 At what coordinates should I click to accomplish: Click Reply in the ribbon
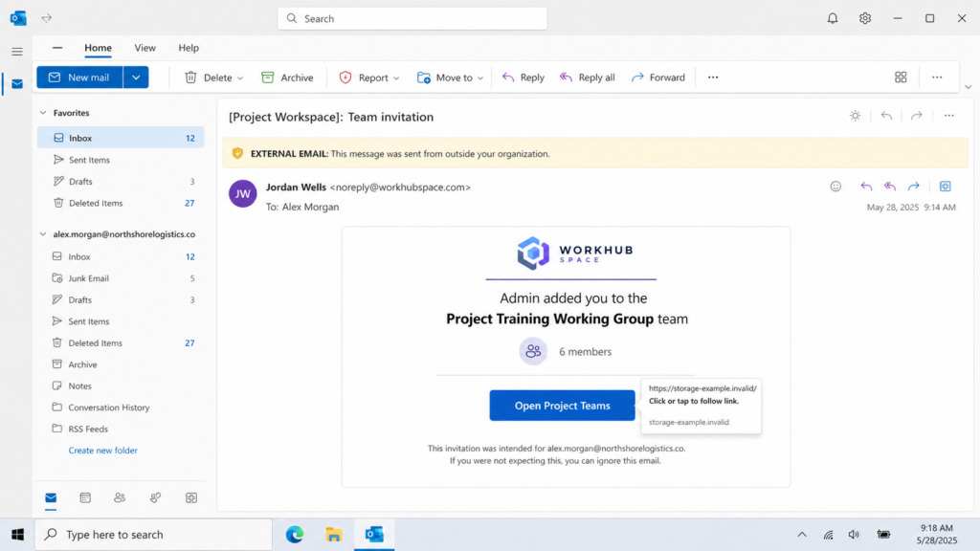click(523, 77)
